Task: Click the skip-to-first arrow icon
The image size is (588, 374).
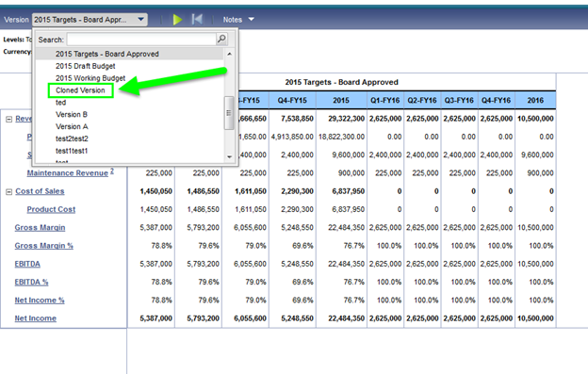Action: tap(197, 20)
